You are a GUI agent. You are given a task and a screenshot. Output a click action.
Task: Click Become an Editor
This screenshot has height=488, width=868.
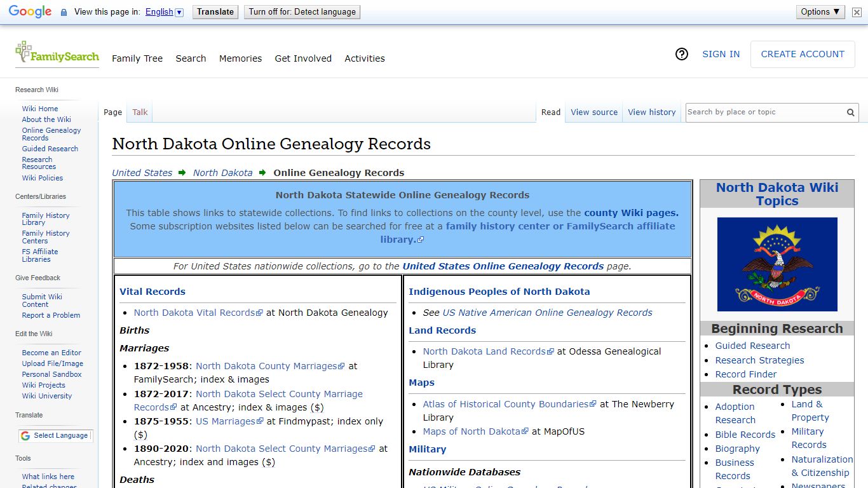[51, 353]
